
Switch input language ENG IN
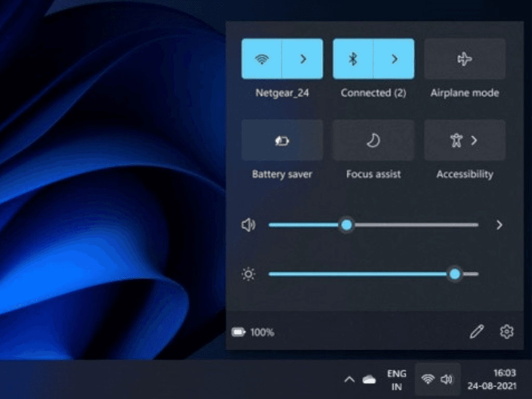(396, 380)
